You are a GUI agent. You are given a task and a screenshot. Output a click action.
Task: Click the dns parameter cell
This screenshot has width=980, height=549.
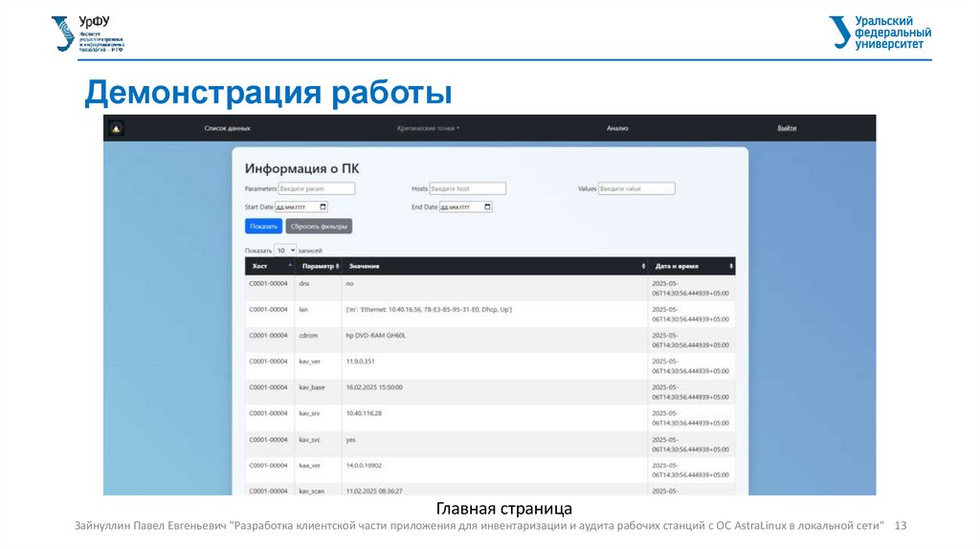point(318,288)
